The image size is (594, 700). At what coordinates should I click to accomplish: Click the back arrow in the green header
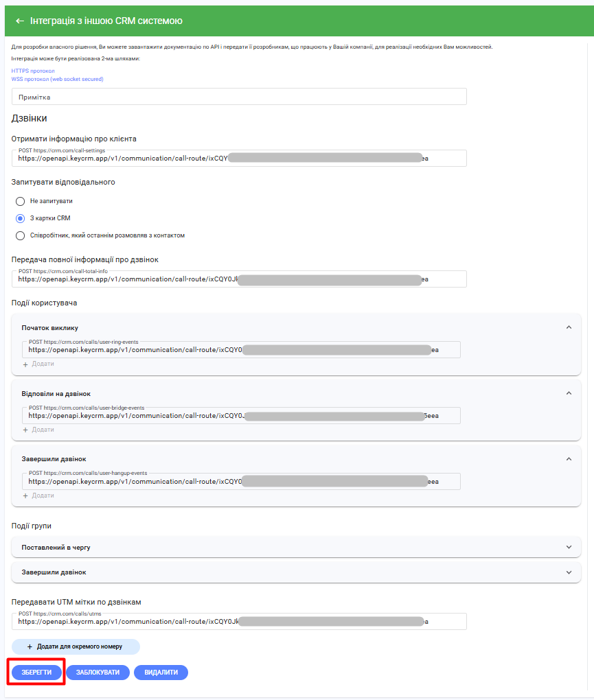click(20, 21)
